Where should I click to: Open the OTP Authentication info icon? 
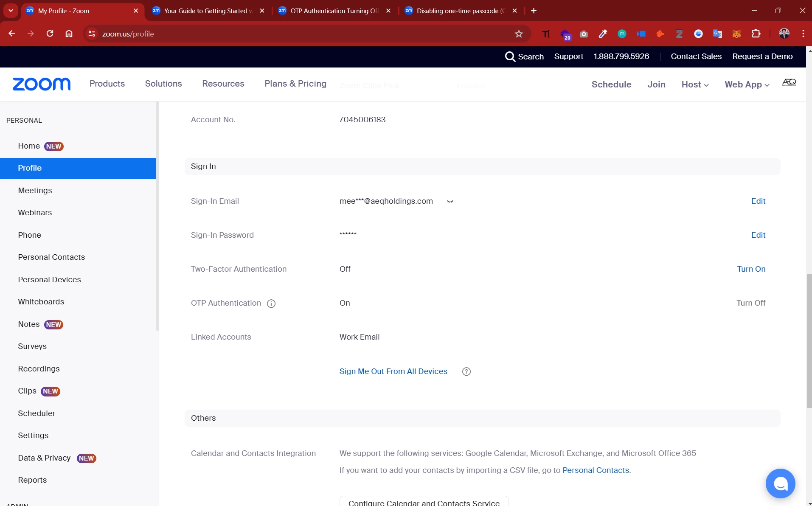click(271, 304)
